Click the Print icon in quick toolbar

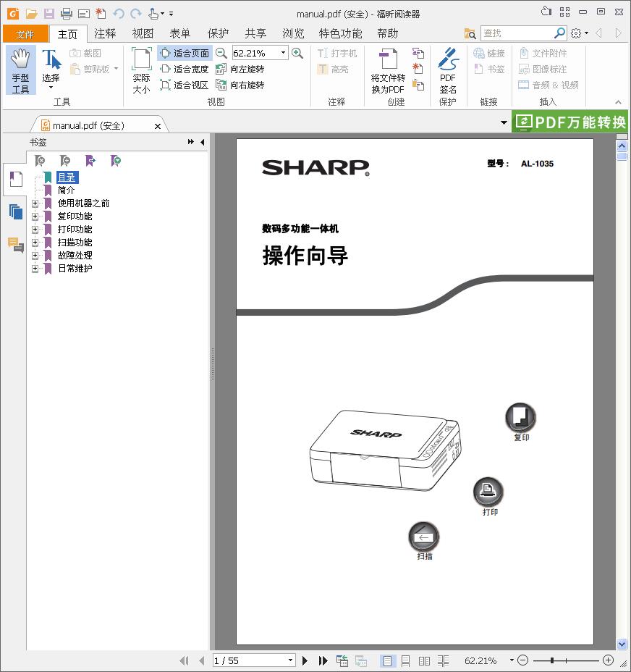[67, 14]
